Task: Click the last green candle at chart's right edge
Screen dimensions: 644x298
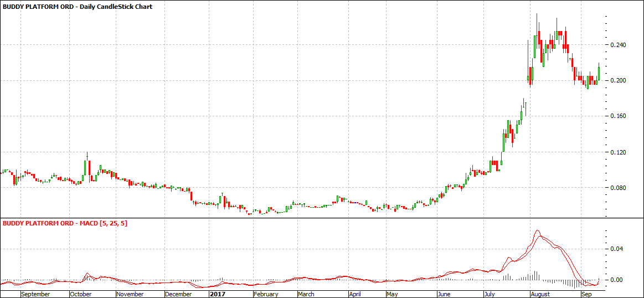Action: pos(599,72)
